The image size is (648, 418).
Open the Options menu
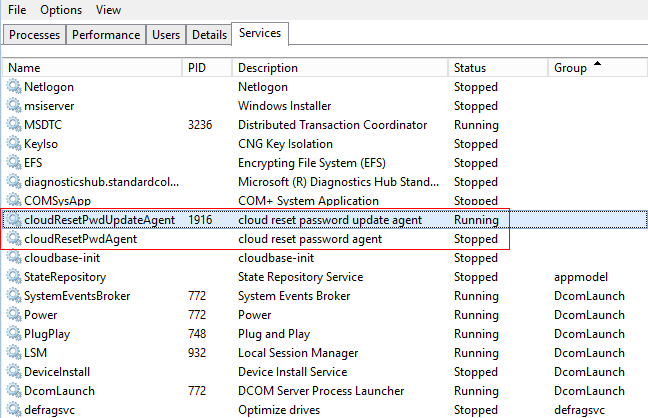(x=61, y=10)
